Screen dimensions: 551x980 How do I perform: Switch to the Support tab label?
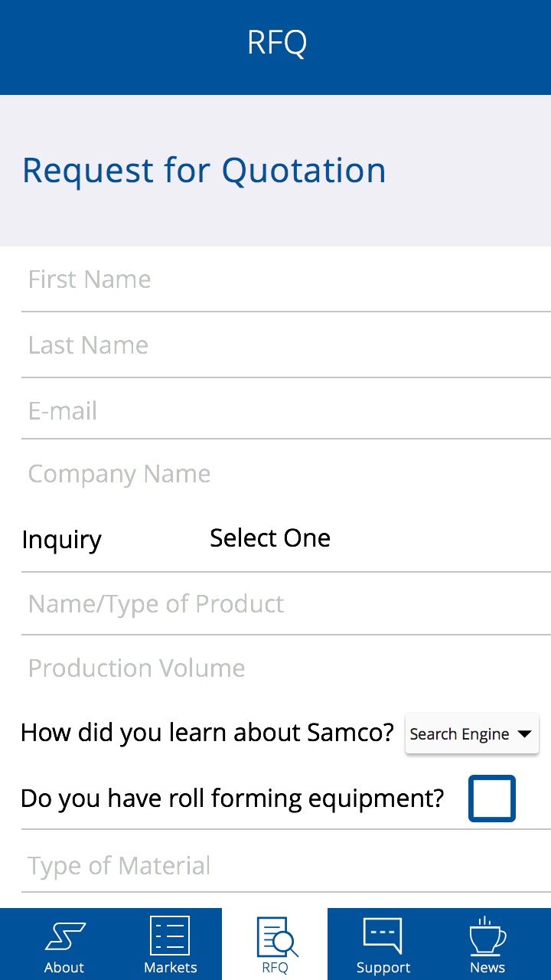pos(383,967)
